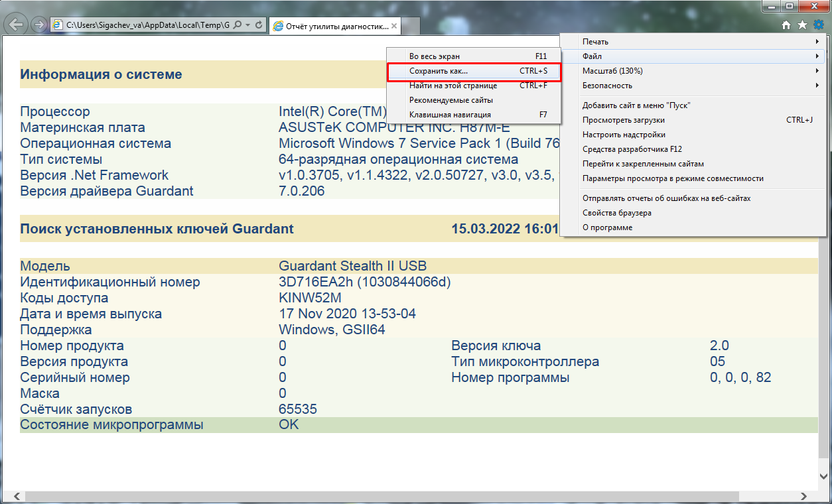Click the 65535 launch counter value
The width and height of the screenshot is (832, 504).
tap(298, 409)
